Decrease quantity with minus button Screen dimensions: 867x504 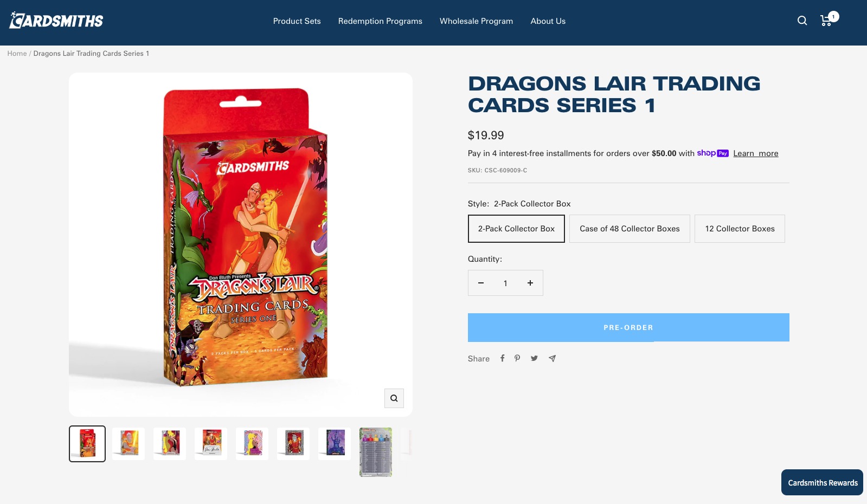coord(480,283)
